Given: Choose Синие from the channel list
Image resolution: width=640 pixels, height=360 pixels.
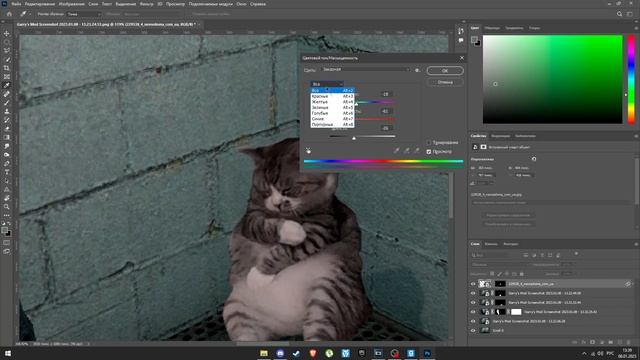Looking at the screenshot, I should click(x=332, y=119).
